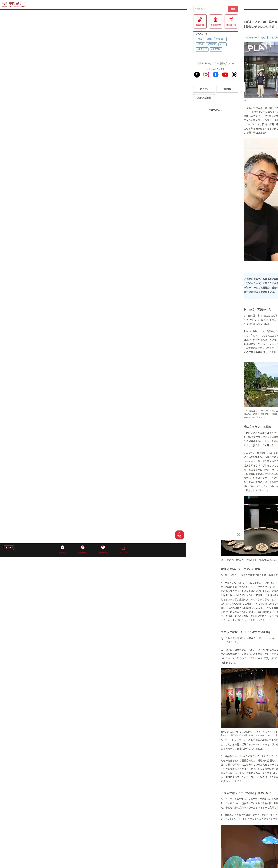278x868 pixels.
Task: Open the YouTube official channel
Action: 225,75
